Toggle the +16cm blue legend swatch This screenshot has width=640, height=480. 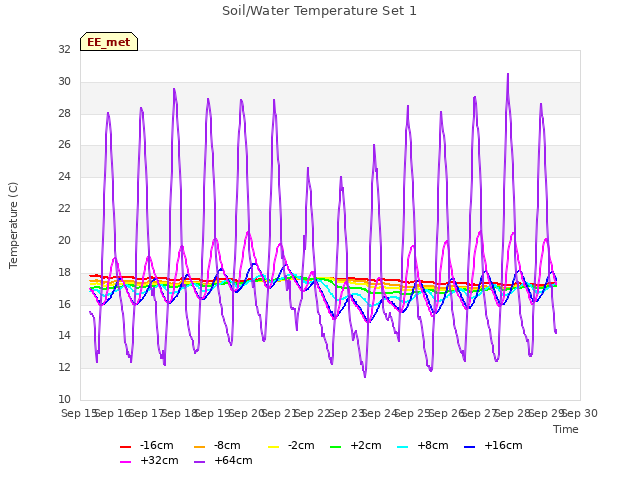click(470, 447)
